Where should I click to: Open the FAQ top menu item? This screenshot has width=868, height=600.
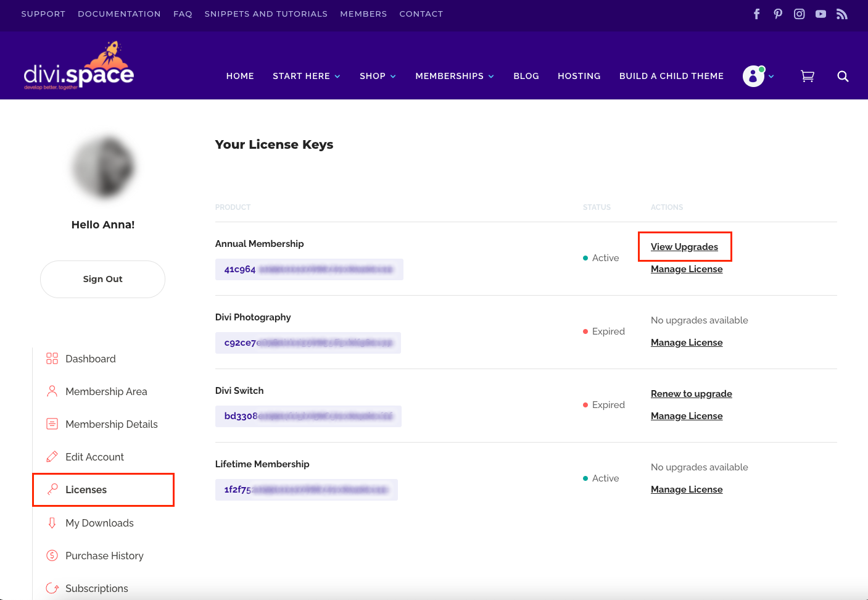(183, 14)
